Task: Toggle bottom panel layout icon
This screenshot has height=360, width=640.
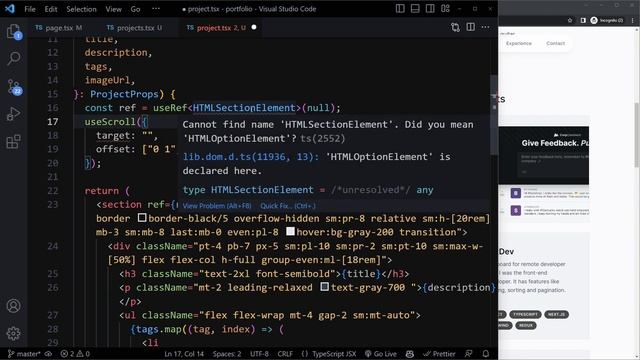Action: click(x=415, y=9)
